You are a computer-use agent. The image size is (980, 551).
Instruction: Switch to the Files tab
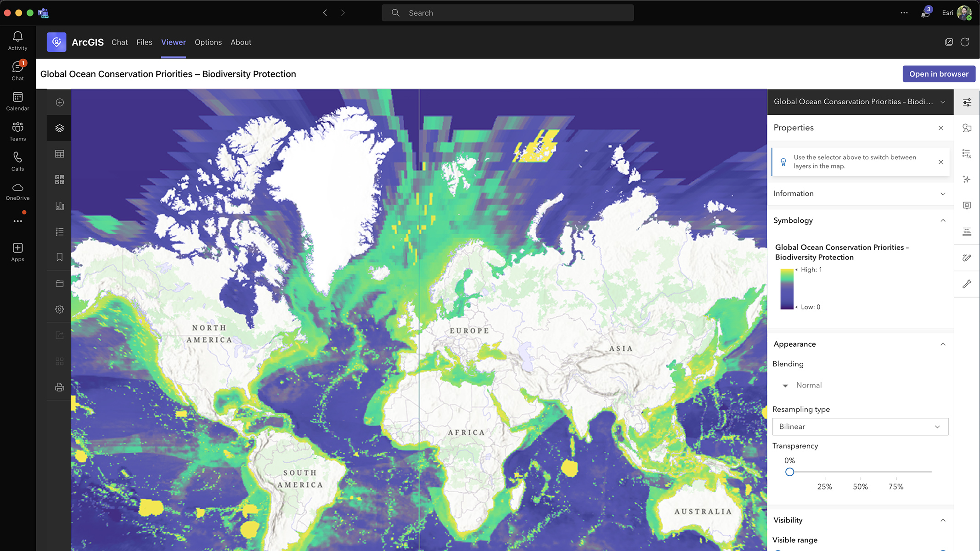click(144, 42)
